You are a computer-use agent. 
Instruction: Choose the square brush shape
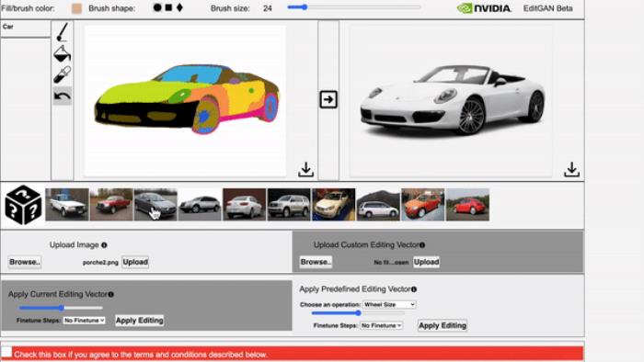pos(168,7)
